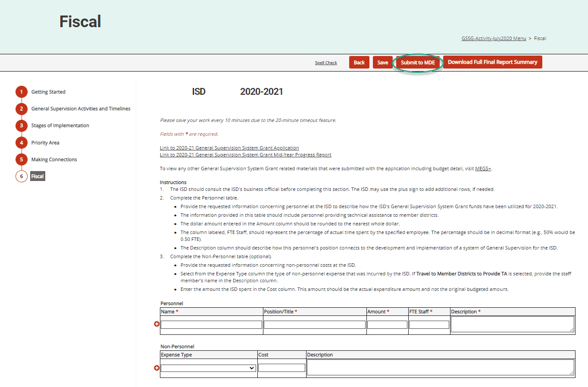Open General Supervision Activities and Timelines section
This screenshot has width=588, height=387.
pyautogui.click(x=81, y=109)
